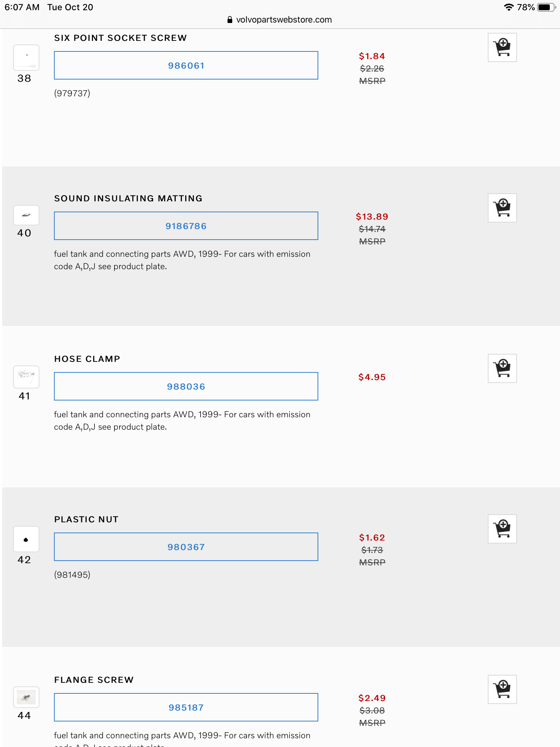Open part number 988036 link
The width and height of the screenshot is (560, 747).
[x=186, y=387]
